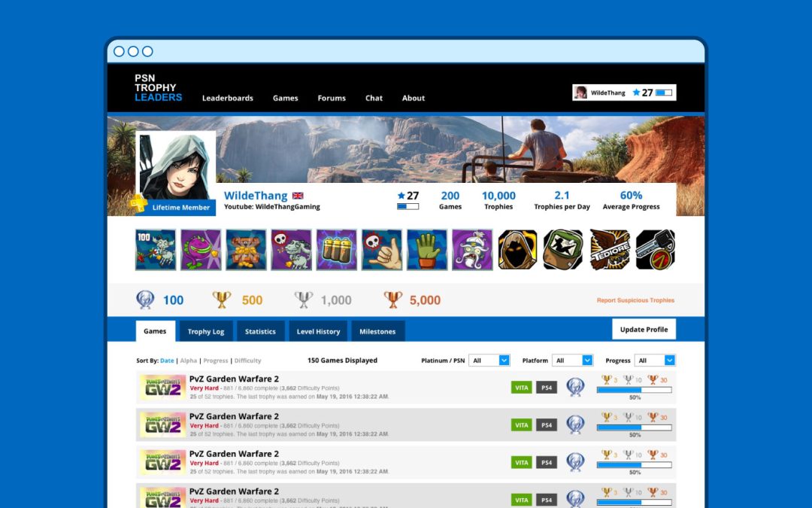Click the Update Profile button

644,329
